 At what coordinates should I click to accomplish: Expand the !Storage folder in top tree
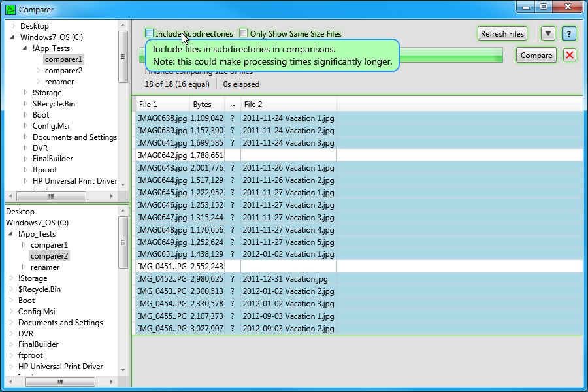(26, 93)
